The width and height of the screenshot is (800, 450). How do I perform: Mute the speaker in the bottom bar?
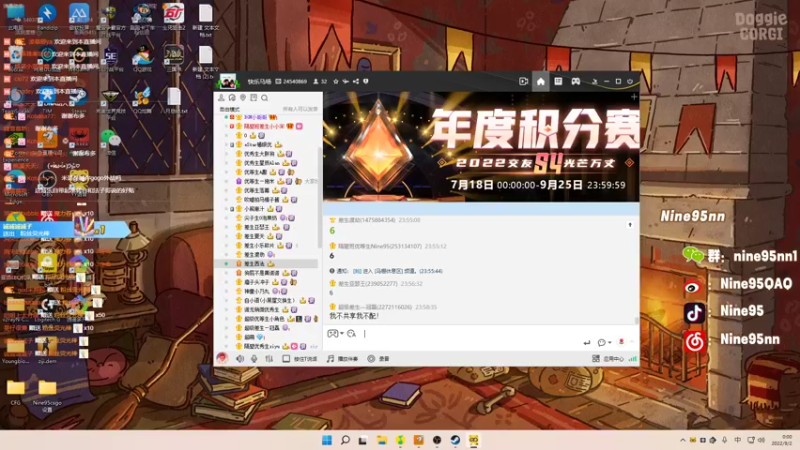point(240,359)
